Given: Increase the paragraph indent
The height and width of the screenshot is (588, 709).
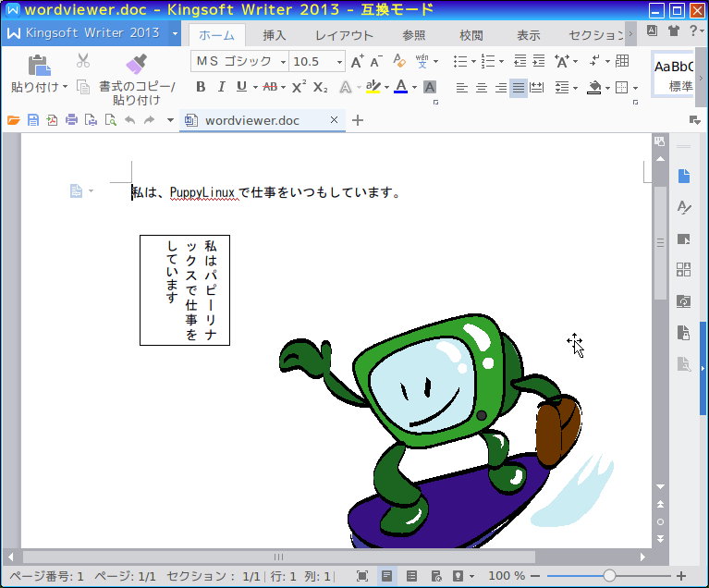Looking at the screenshot, I should [539, 61].
